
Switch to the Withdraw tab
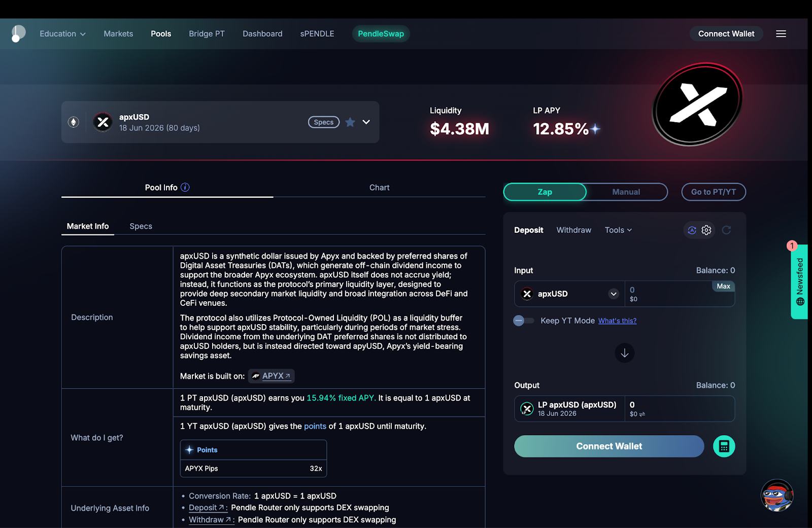tap(574, 230)
